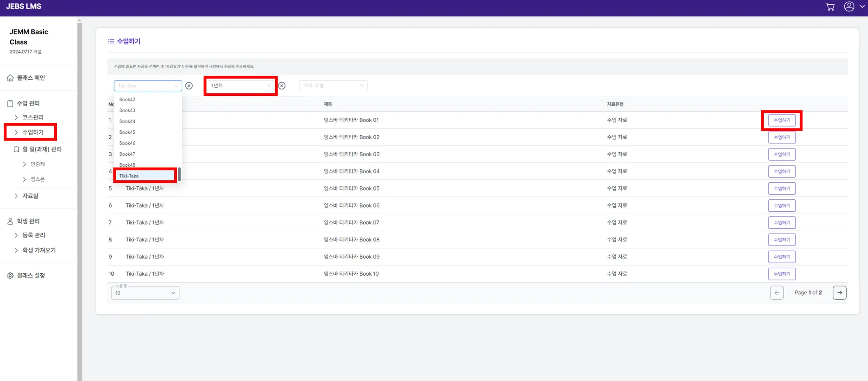Screen dimensions: 868x381
Task: Click the dropdown list scrollbar thumb
Action: point(179,174)
